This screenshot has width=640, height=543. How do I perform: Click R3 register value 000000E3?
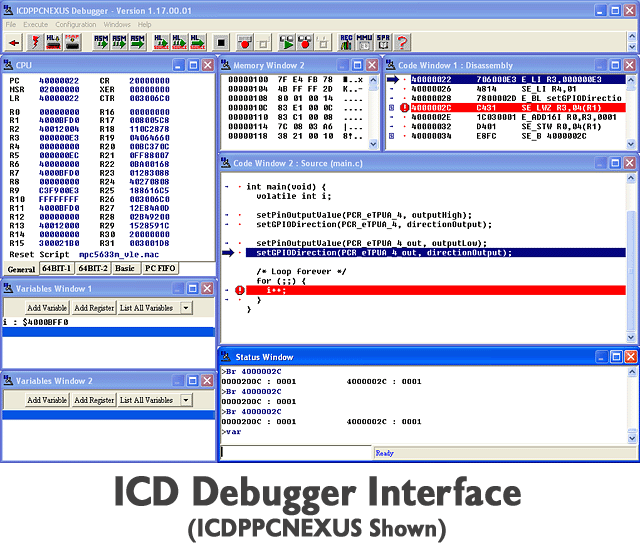click(x=59, y=138)
